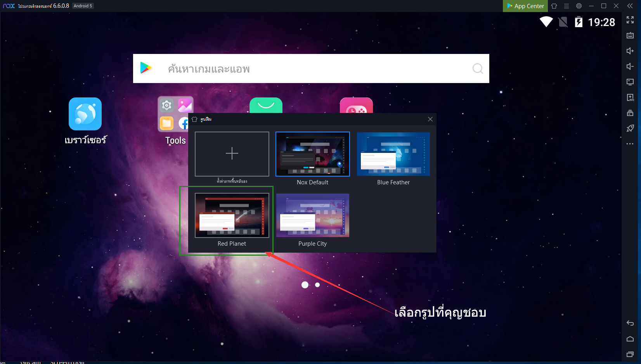The height and width of the screenshot is (364, 641).
Task: Install APK file from sidebar
Action: click(x=630, y=97)
